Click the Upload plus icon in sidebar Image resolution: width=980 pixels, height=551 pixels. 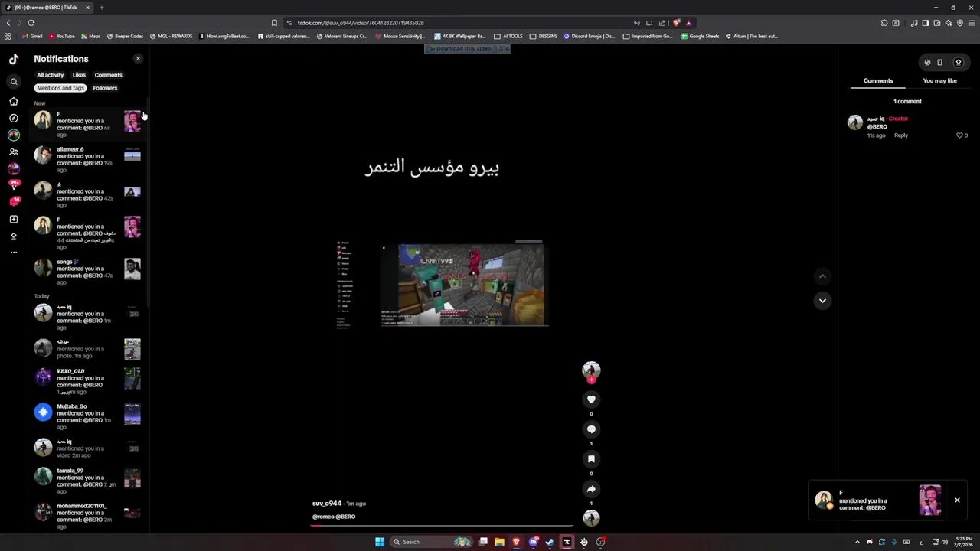(x=14, y=219)
